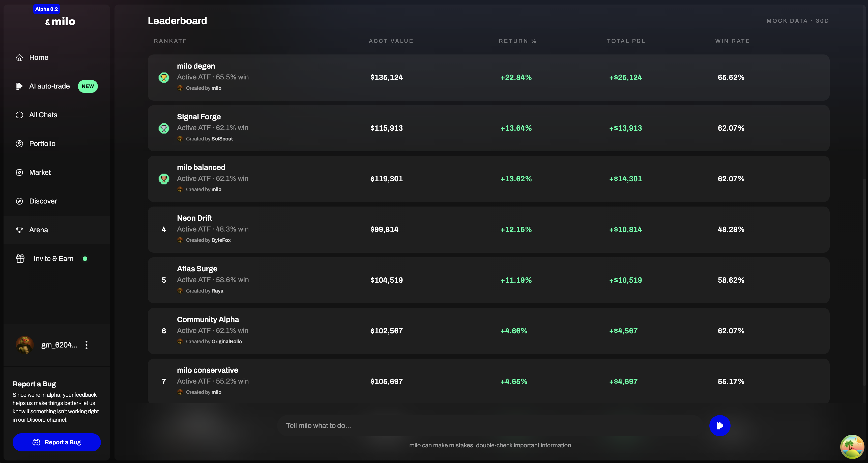Open the Signal Forge leaderboard row
This screenshot has height=463, width=868.
[488, 128]
